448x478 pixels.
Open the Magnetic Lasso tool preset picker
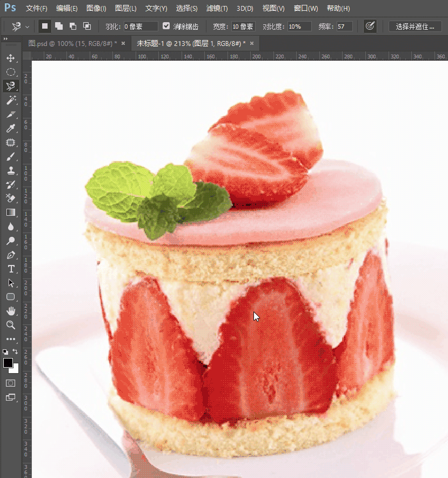pyautogui.click(x=21, y=26)
